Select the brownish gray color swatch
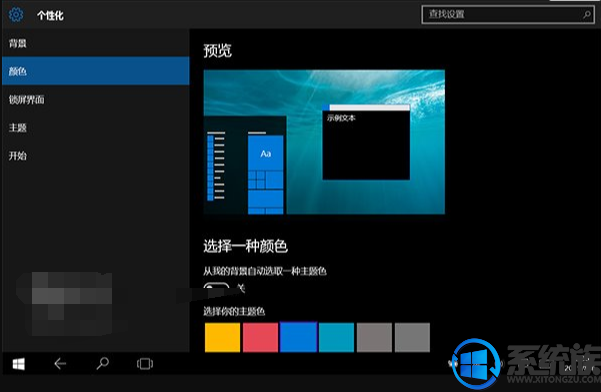This screenshot has height=392, width=601. click(374, 337)
